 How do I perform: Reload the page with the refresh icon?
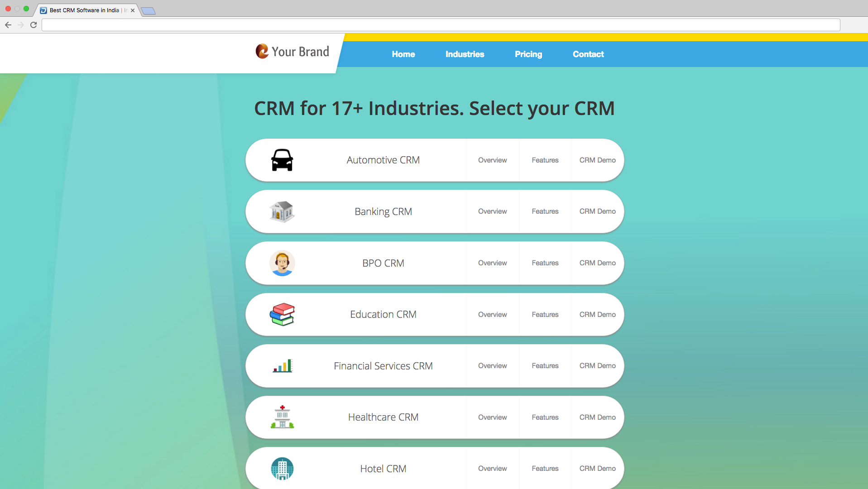click(x=34, y=25)
